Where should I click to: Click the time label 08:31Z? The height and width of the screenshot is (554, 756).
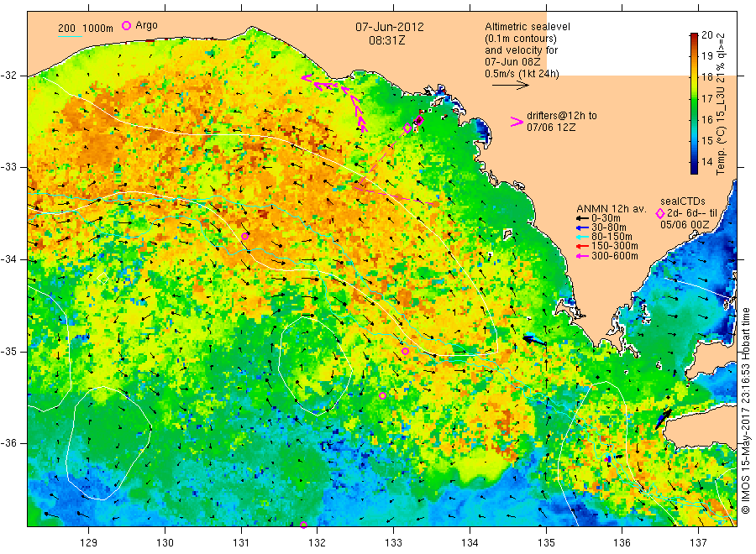pos(387,41)
